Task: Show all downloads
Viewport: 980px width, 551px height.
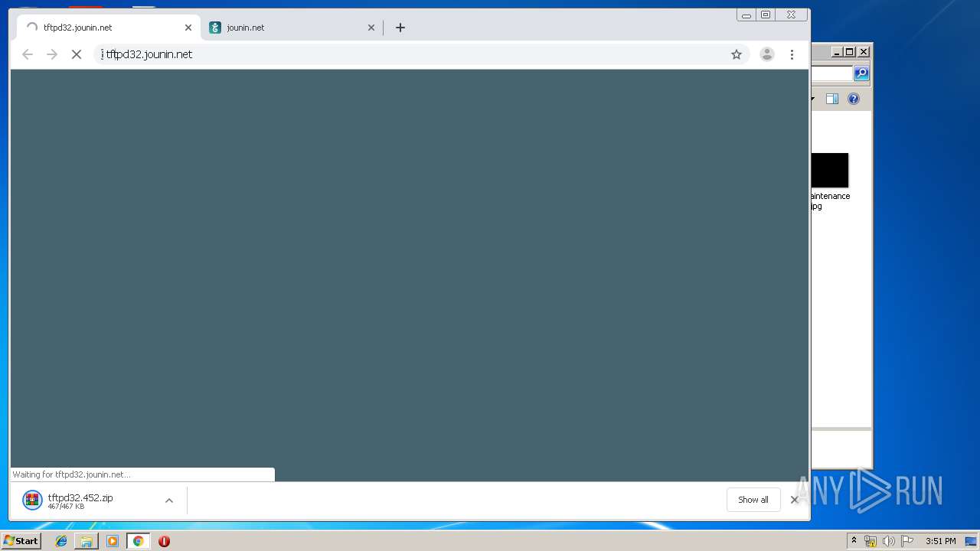Action: point(753,500)
